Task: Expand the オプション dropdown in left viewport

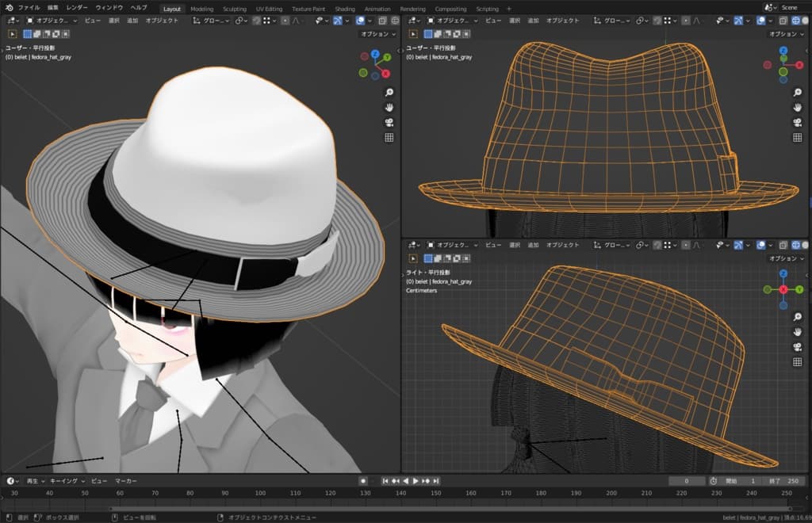Action: pos(377,34)
